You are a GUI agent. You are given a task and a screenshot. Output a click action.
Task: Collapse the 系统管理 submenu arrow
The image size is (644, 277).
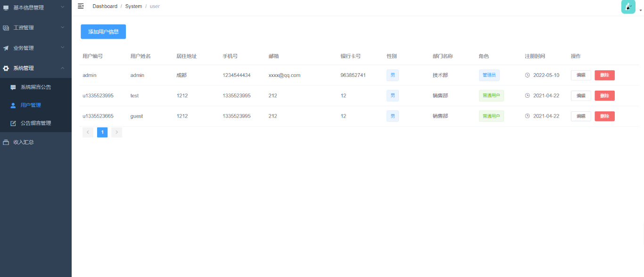63,68
